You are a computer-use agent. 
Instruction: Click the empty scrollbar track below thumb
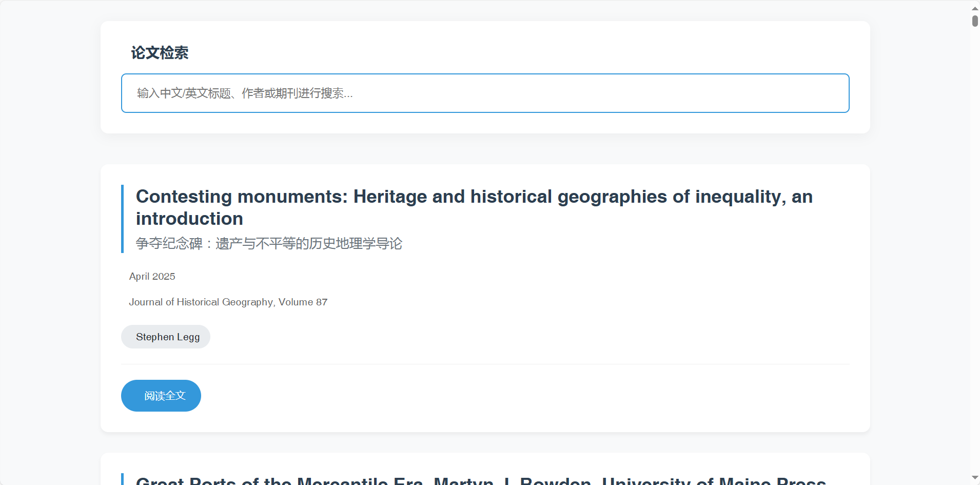point(974,257)
